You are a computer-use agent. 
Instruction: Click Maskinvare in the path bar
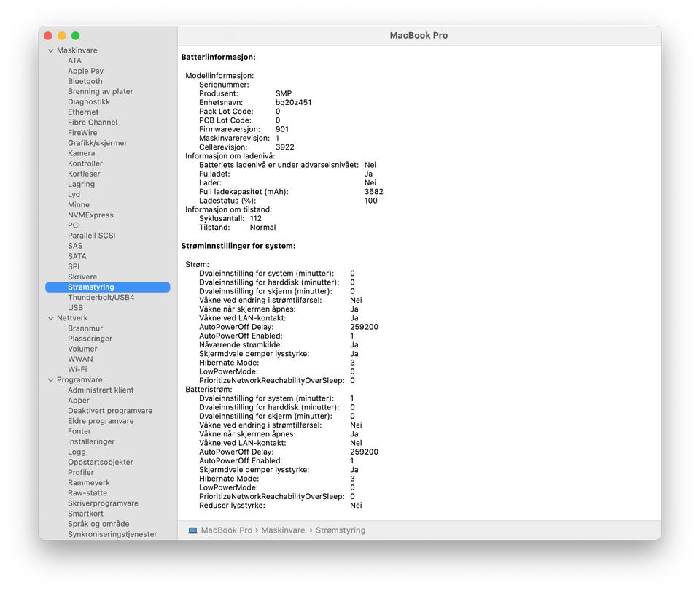click(x=283, y=530)
